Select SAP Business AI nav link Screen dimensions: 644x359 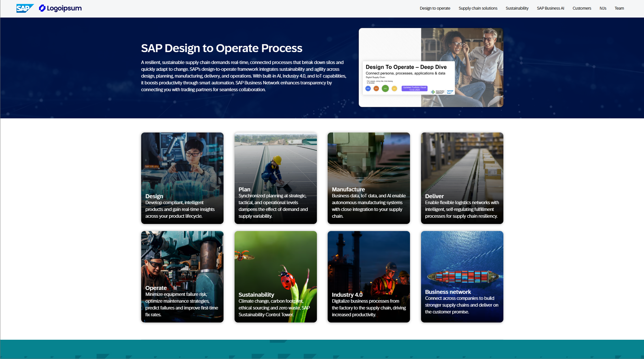550,8
